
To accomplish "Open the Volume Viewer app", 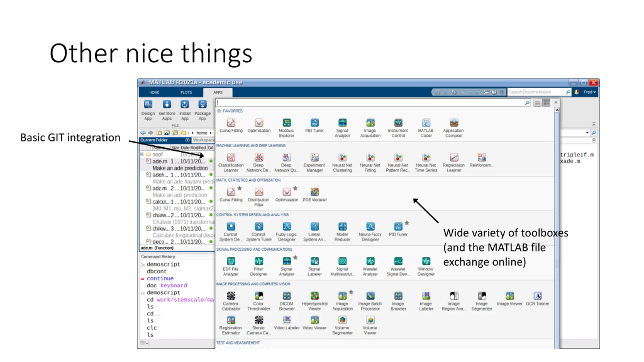I will tap(370, 320).
